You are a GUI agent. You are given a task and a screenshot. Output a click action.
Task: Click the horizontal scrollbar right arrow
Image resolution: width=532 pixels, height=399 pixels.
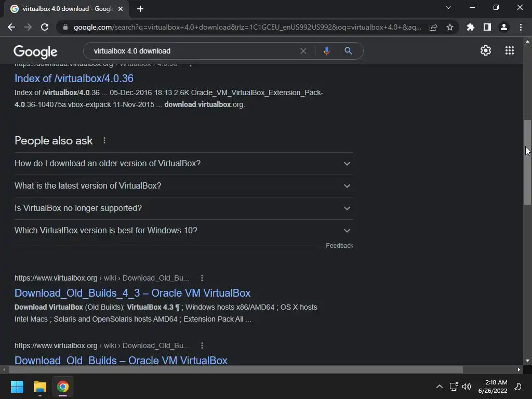(519, 369)
